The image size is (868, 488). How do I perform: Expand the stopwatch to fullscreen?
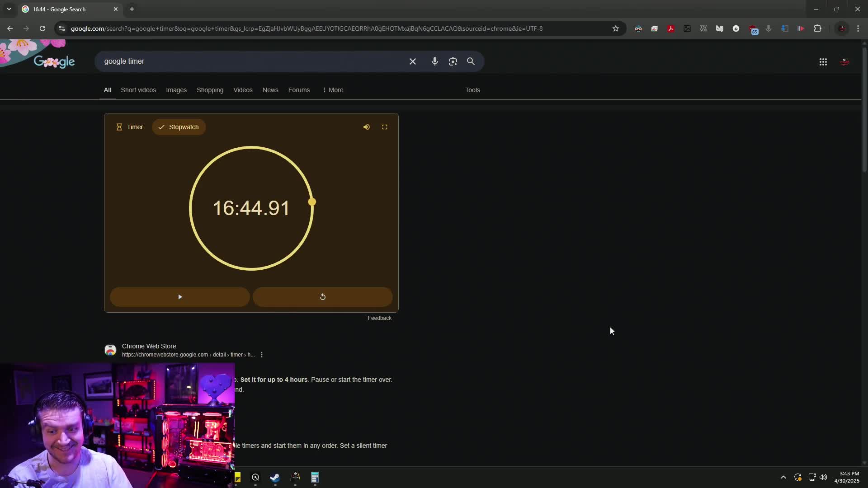pos(385,127)
